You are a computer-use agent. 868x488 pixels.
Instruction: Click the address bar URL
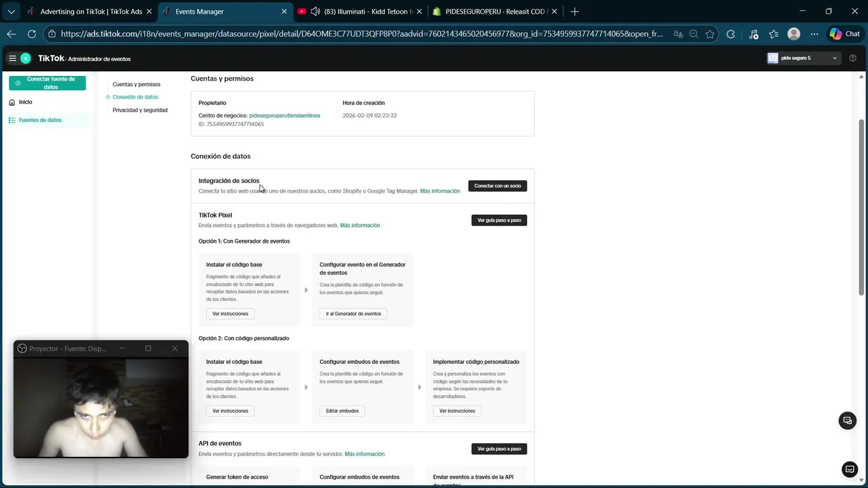coord(361,34)
